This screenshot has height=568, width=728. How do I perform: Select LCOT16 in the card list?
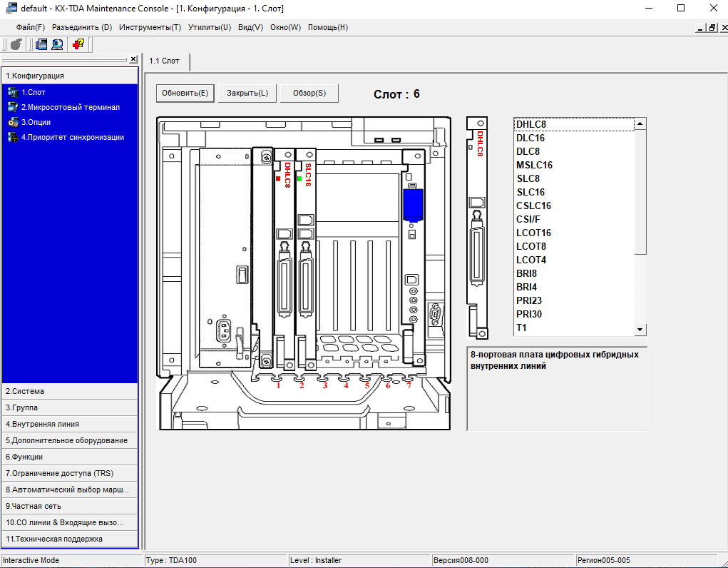point(574,233)
